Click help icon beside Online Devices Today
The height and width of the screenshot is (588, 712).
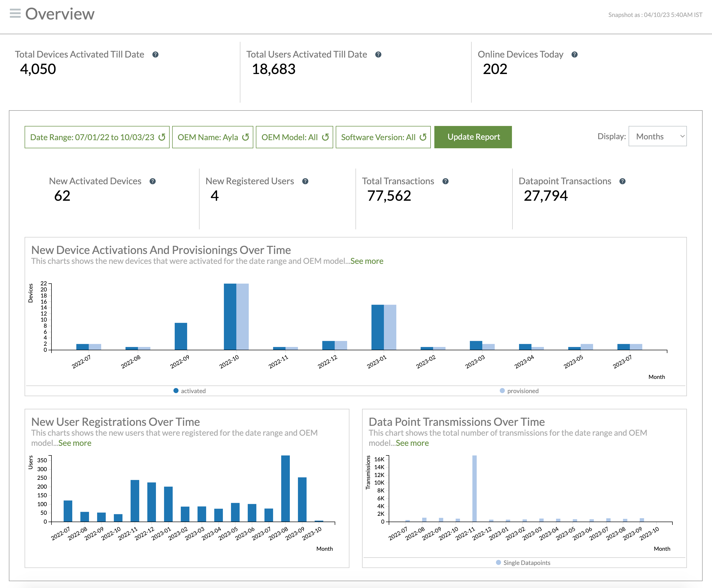coord(574,54)
